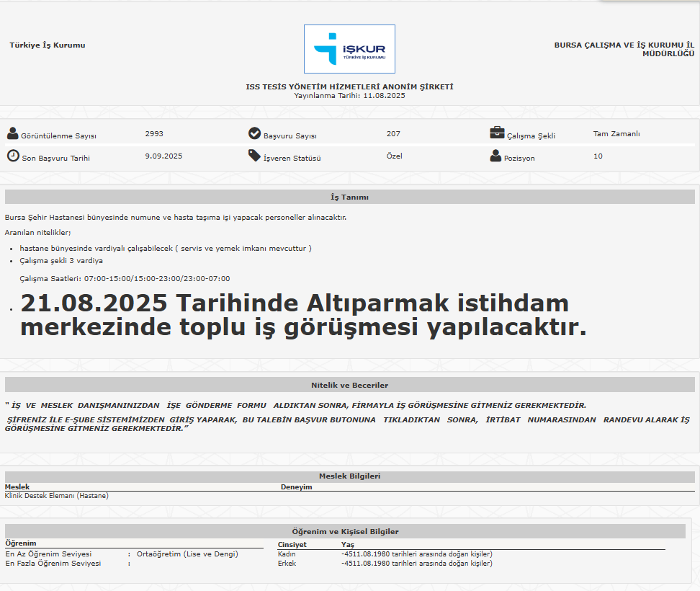The width and height of the screenshot is (700, 591).
Task: Click the İŞKUR logo image
Action: click(349, 49)
